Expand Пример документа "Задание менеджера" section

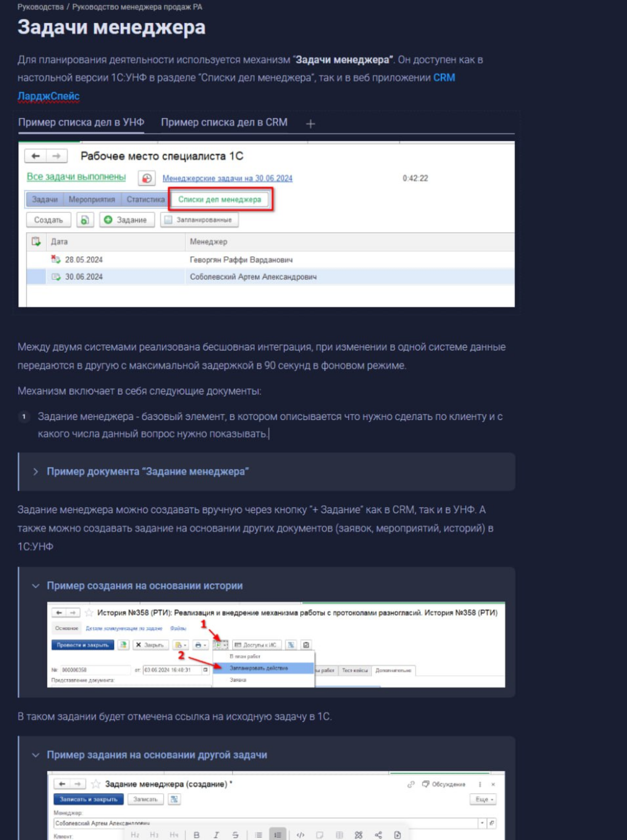pos(36,471)
